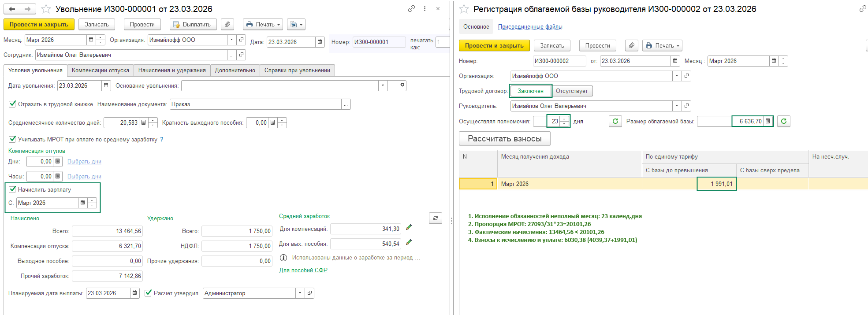Open calendar for Дата увольнения
Image resolution: width=868 pixels, height=315 pixels.
point(106,85)
